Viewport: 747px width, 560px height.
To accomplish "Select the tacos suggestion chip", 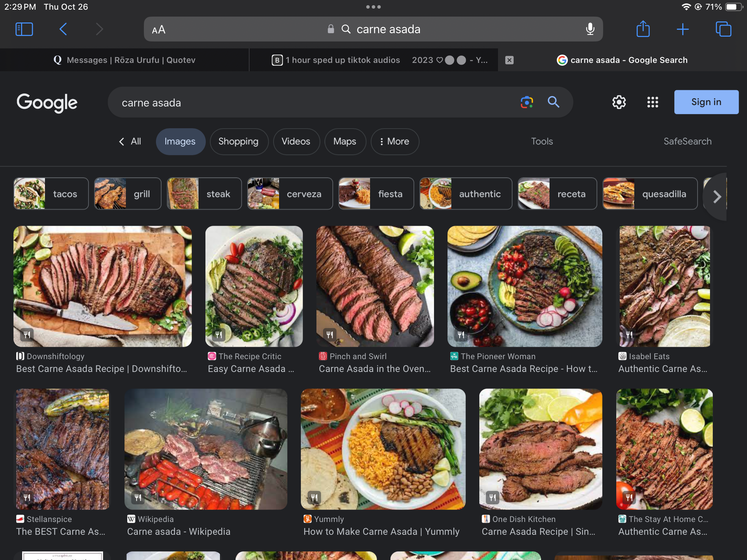I will [51, 194].
